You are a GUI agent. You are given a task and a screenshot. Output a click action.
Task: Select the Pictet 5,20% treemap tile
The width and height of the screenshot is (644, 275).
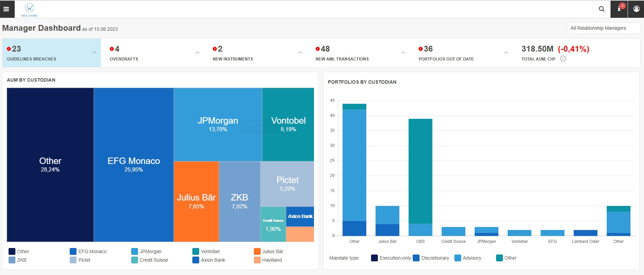click(287, 184)
